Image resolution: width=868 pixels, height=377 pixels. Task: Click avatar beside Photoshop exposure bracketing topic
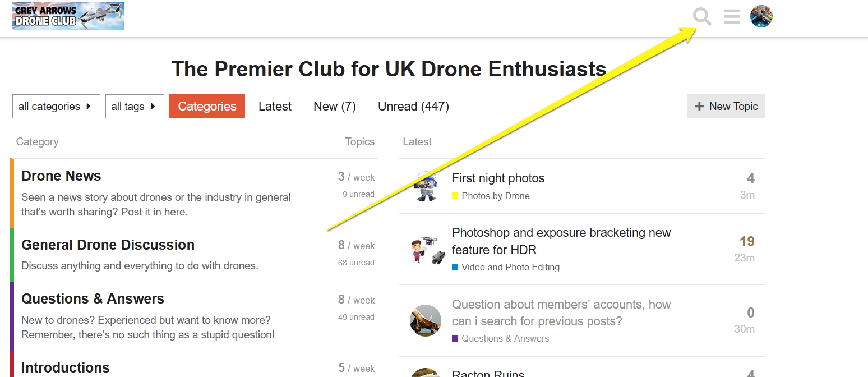pos(426,250)
